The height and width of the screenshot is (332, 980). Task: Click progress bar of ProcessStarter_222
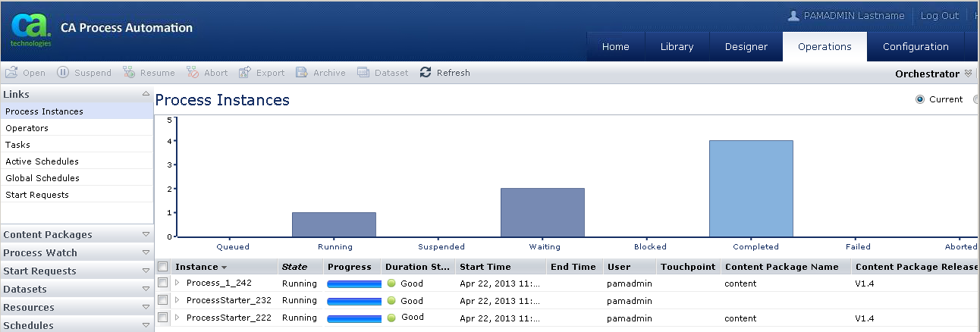354,318
